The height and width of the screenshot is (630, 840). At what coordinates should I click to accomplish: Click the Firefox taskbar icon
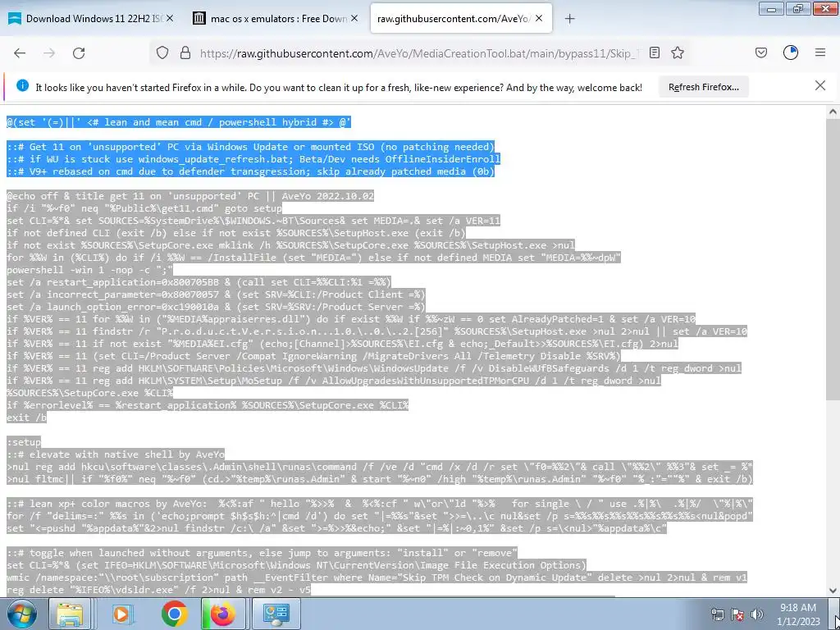223,614
